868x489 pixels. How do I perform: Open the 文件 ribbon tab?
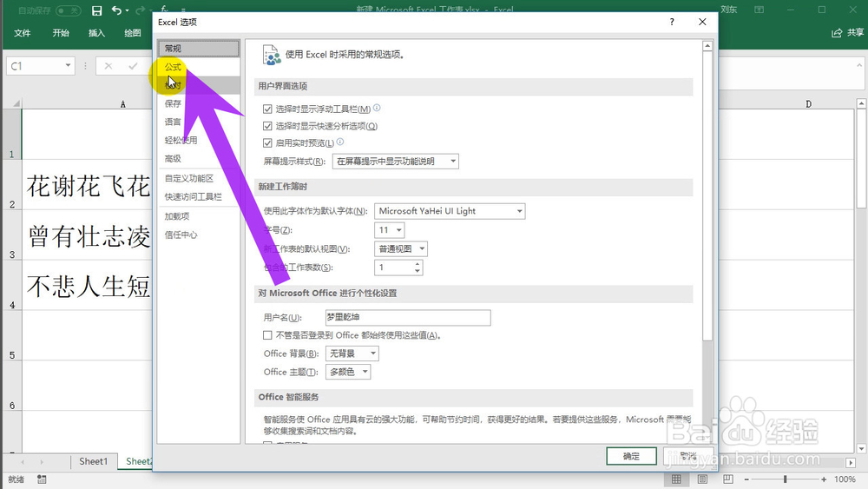(23, 33)
